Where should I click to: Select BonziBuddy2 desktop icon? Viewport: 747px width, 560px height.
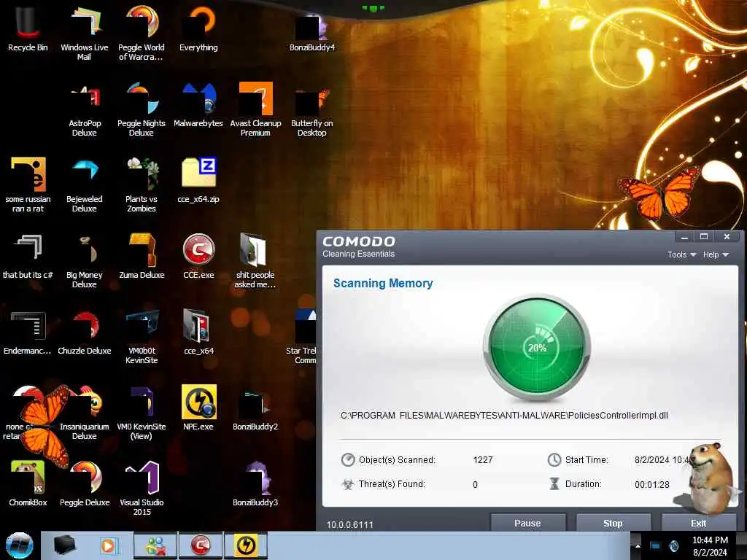255,410
